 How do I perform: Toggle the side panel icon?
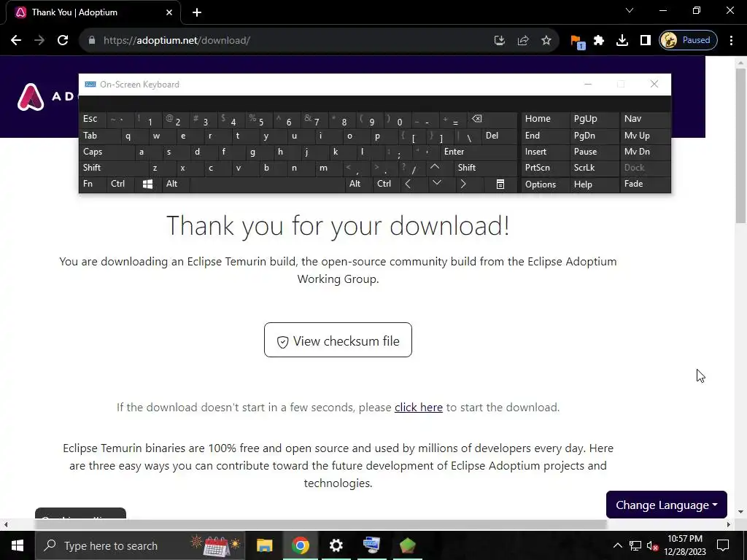[x=645, y=40]
